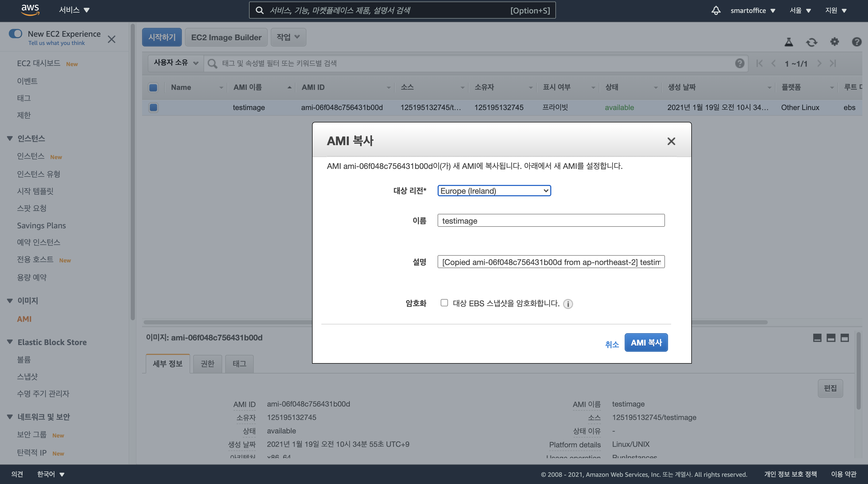Open the settings gear icon

pos(834,42)
